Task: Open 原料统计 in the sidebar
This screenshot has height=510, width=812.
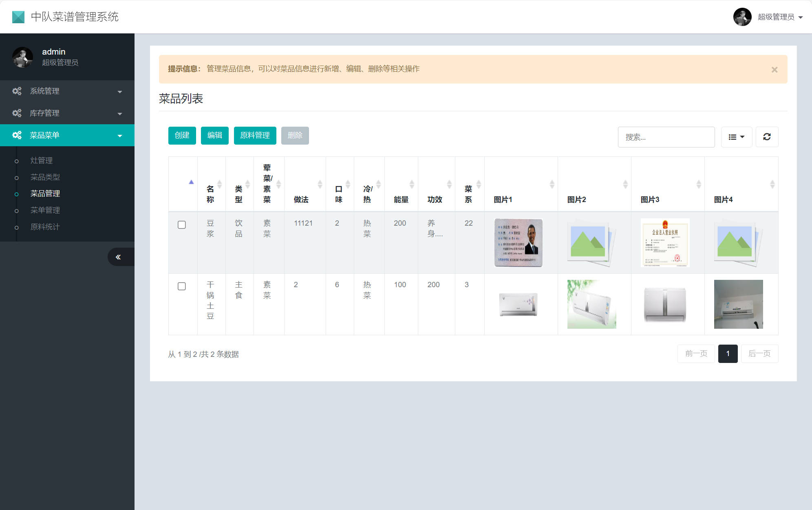Action: [45, 227]
